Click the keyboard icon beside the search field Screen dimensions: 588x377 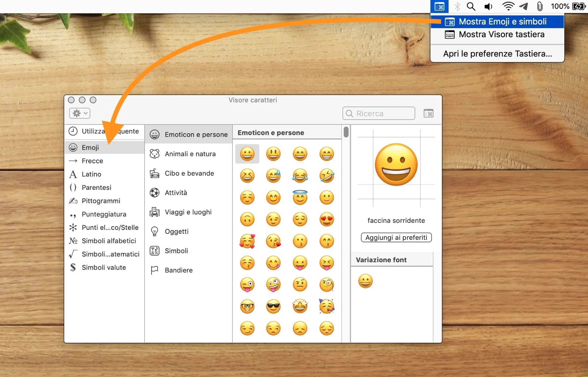428,113
